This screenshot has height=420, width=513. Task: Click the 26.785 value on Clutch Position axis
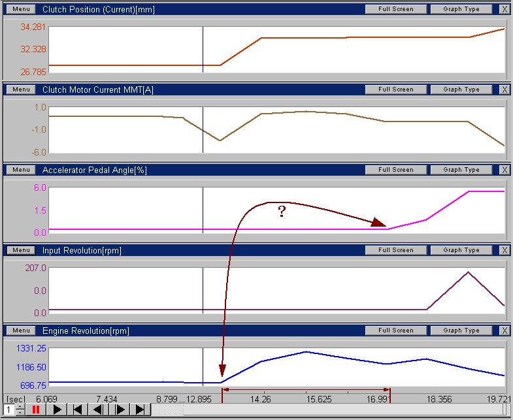[x=33, y=72]
